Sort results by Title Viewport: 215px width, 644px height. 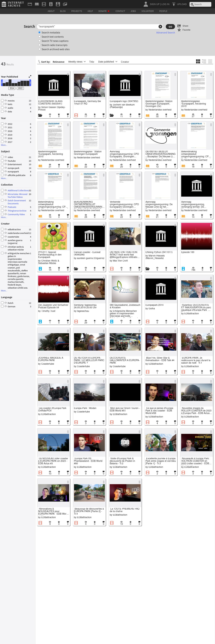92,62
